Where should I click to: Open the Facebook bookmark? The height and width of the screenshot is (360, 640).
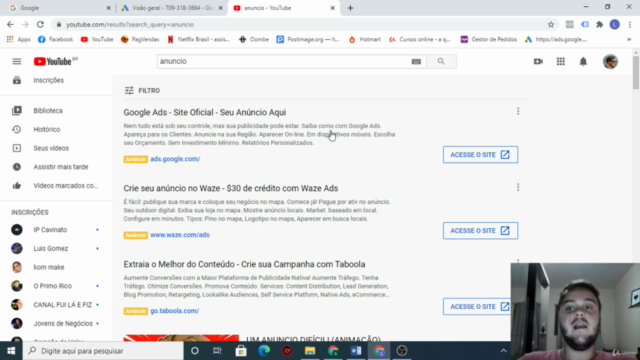(55, 40)
